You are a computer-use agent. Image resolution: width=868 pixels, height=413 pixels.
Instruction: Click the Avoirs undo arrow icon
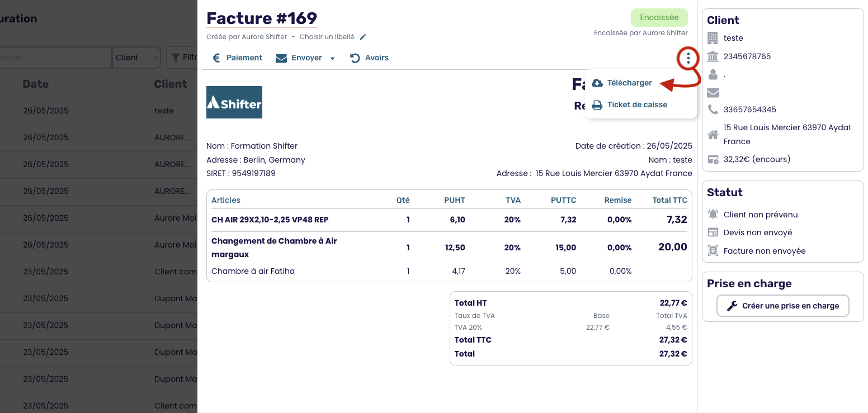coord(355,58)
